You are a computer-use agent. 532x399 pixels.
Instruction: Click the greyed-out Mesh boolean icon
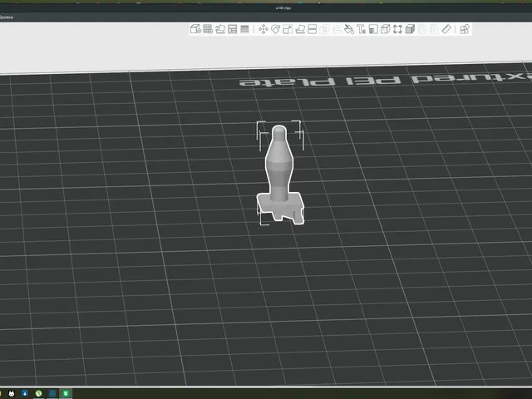coord(324,30)
